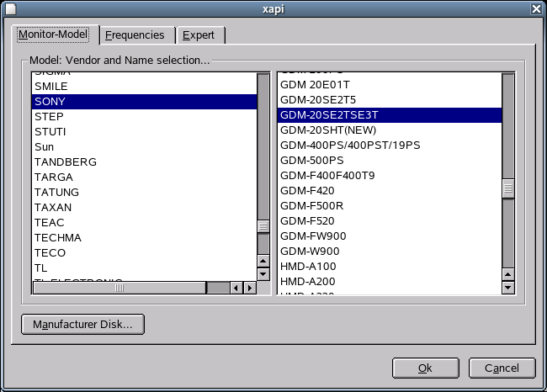Select vendor SMILE
547x392 pixels.
point(144,87)
